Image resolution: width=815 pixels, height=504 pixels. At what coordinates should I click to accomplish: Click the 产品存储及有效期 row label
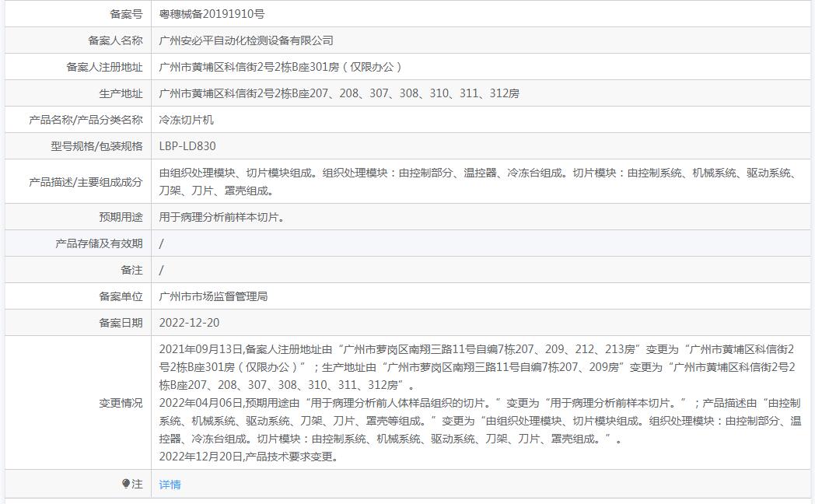tap(99, 243)
